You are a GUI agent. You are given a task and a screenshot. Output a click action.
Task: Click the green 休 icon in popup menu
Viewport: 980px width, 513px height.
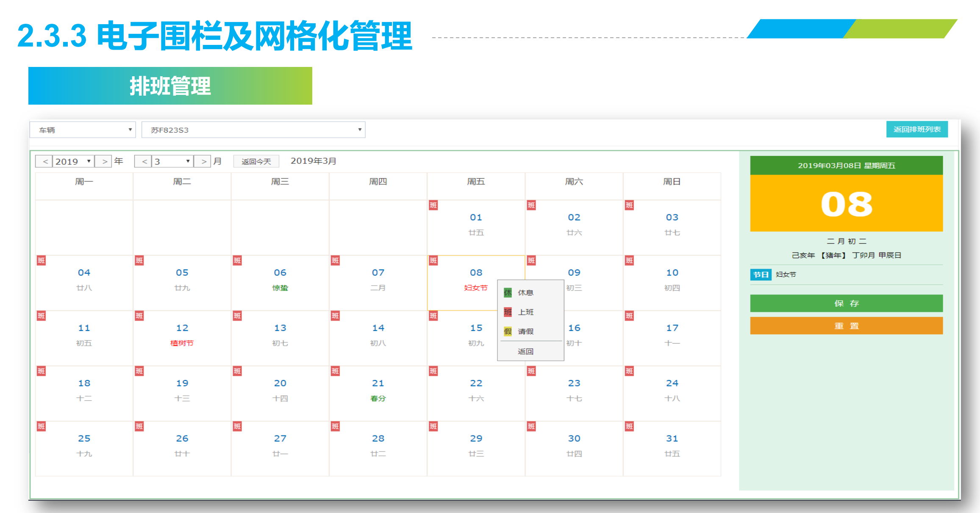(x=508, y=293)
